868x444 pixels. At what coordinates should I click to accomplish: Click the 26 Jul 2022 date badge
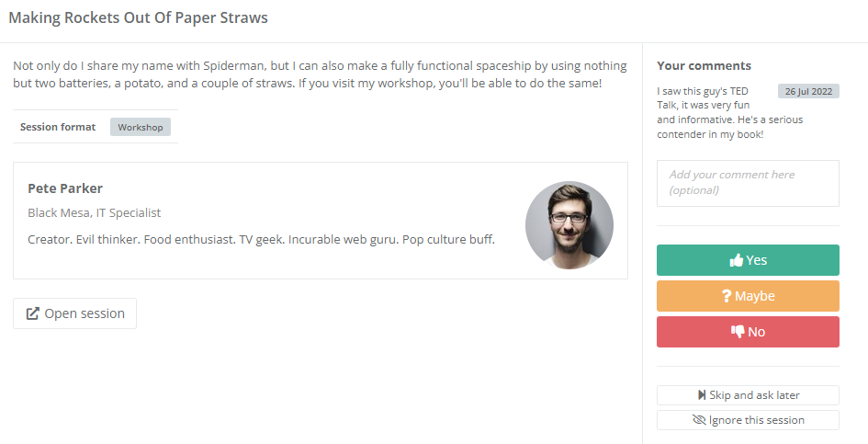click(x=808, y=91)
